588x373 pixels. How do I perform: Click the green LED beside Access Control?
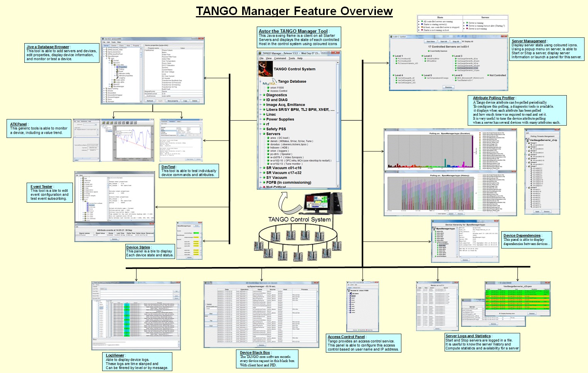pyautogui.click(x=268, y=91)
